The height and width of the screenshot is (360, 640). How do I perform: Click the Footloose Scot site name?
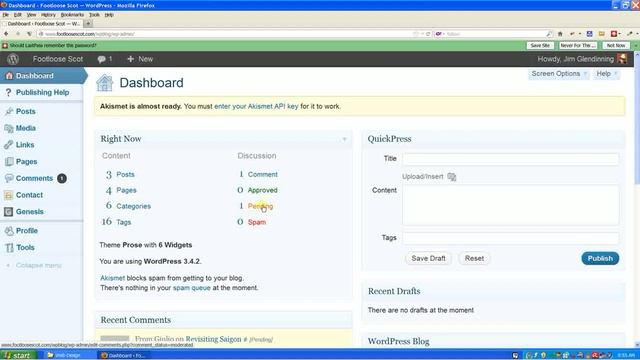tap(58, 59)
